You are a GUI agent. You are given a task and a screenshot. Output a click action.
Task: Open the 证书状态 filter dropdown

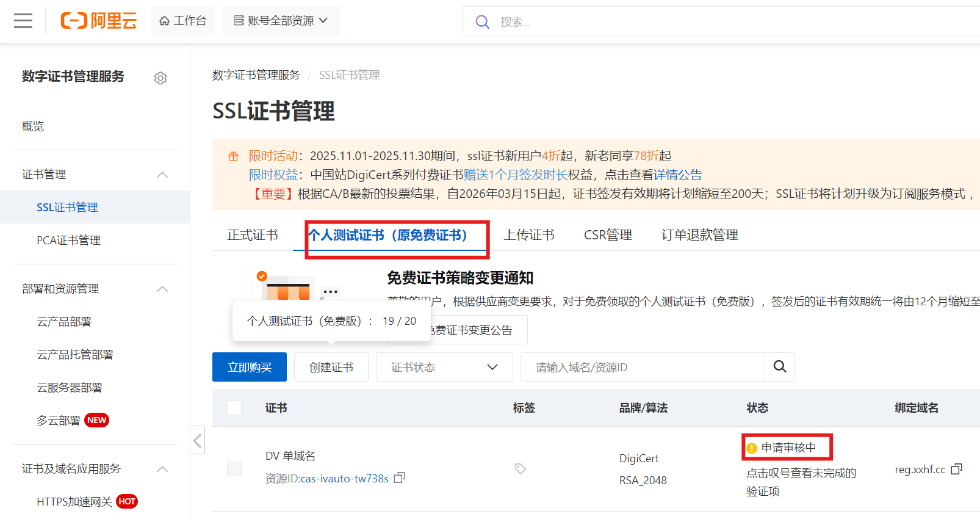point(444,367)
